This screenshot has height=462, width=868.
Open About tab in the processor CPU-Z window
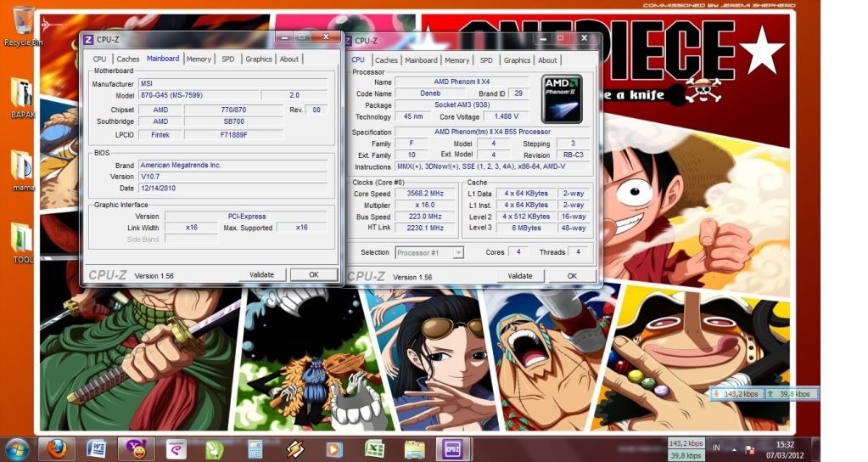tap(547, 60)
